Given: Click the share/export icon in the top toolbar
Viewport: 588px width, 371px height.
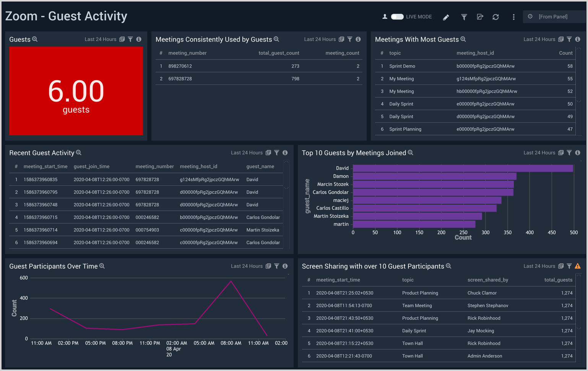Looking at the screenshot, I should [480, 17].
